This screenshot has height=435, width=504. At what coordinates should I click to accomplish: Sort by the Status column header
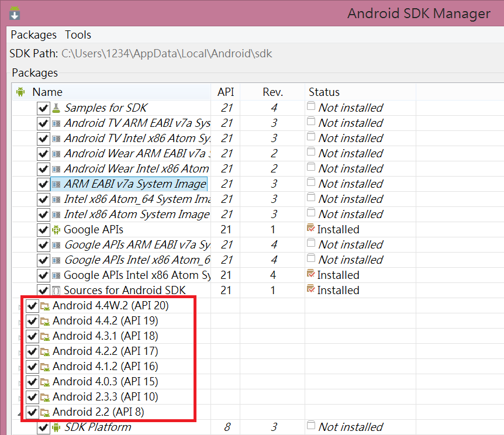pos(324,92)
